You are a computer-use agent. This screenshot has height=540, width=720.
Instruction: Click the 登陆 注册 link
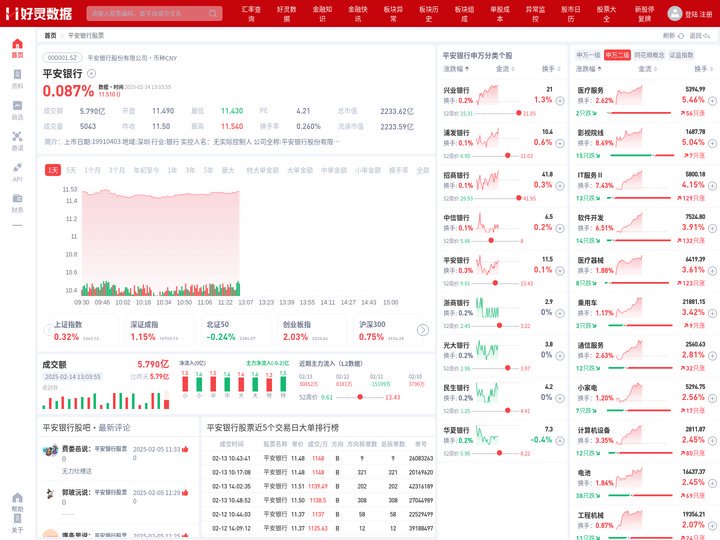pos(698,14)
